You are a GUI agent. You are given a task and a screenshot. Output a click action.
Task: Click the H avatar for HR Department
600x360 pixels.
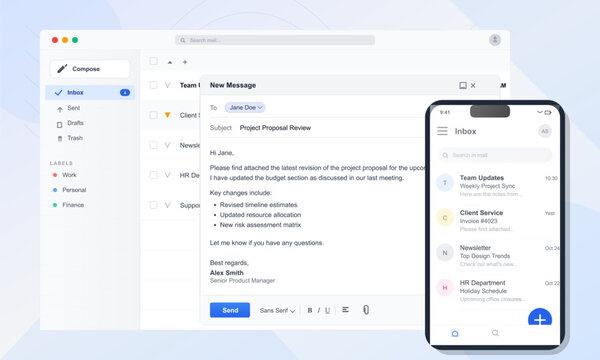[445, 288]
